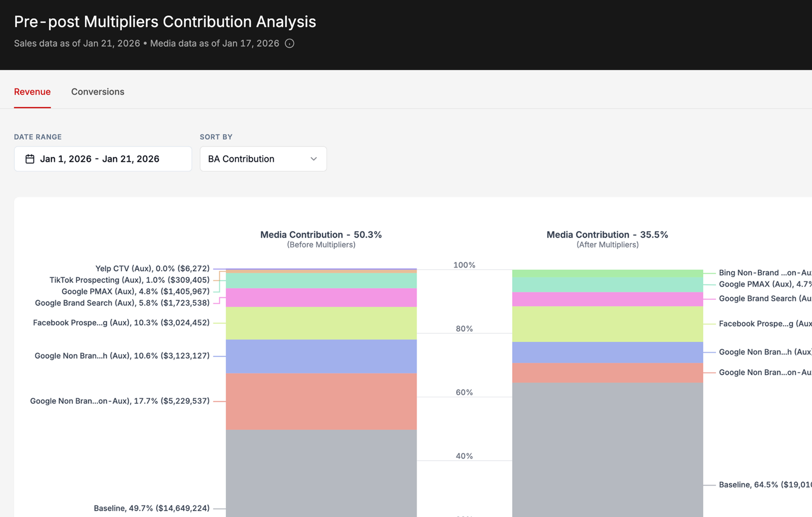Click the Yelp CTV (Aux) label
Screen dimensions: 812x517
point(152,268)
